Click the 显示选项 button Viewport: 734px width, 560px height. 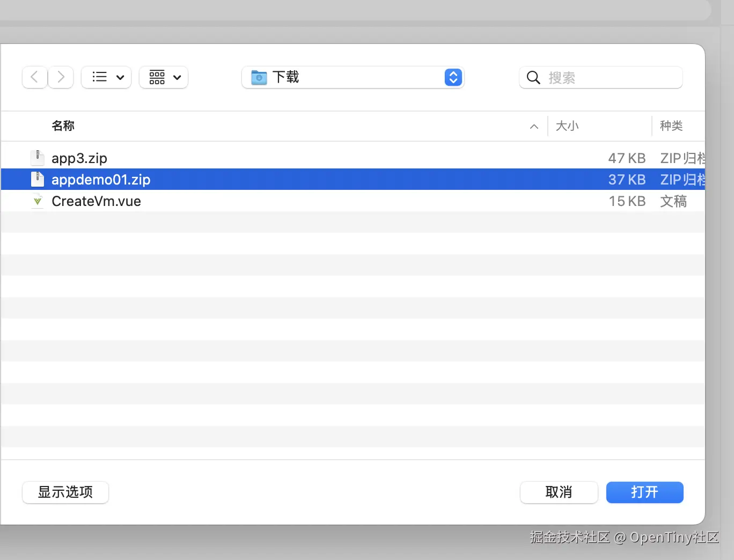tap(65, 492)
